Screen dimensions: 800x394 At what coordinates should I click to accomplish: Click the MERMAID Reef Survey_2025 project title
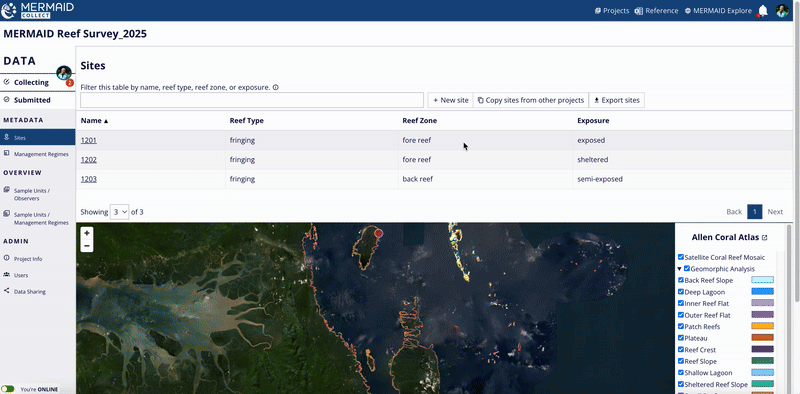(75, 34)
